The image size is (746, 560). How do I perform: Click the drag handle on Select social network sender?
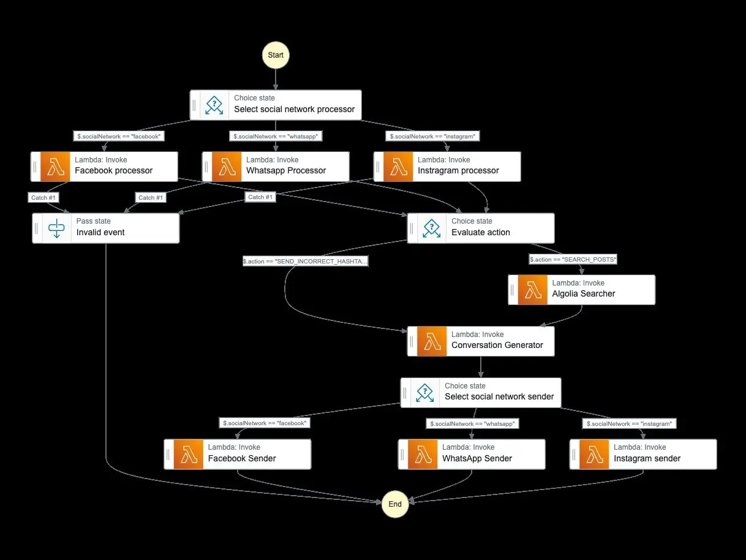tap(405, 393)
